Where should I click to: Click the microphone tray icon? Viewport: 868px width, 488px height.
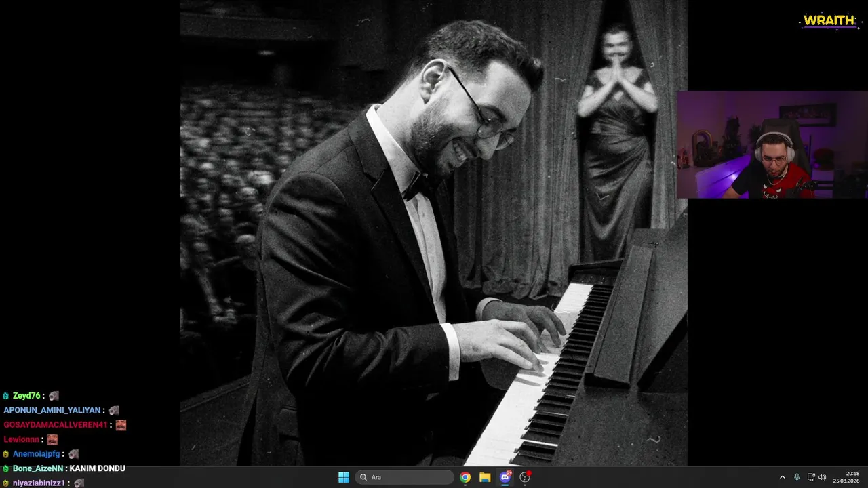[x=797, y=477]
